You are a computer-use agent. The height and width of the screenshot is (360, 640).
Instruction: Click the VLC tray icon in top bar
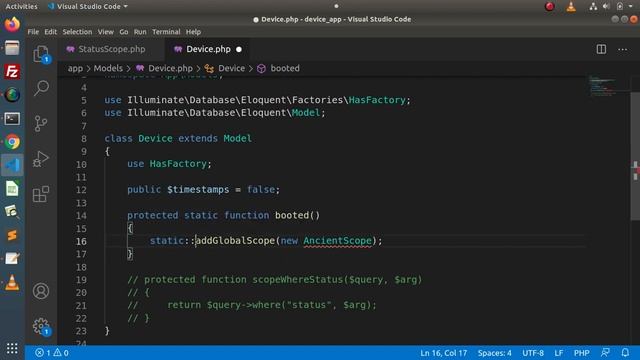[571, 7]
